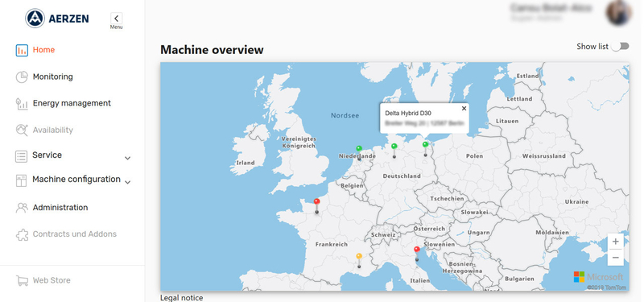Click the Bulgarien label on the map

pos(519,279)
